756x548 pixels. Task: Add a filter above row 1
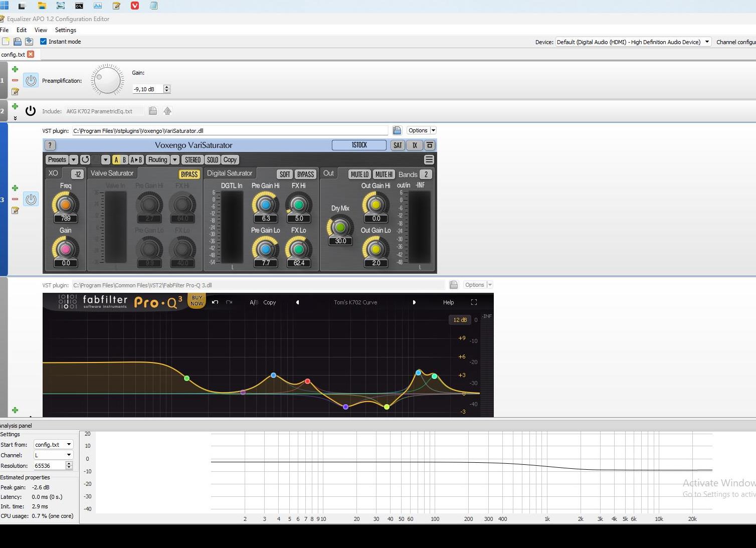(x=15, y=69)
